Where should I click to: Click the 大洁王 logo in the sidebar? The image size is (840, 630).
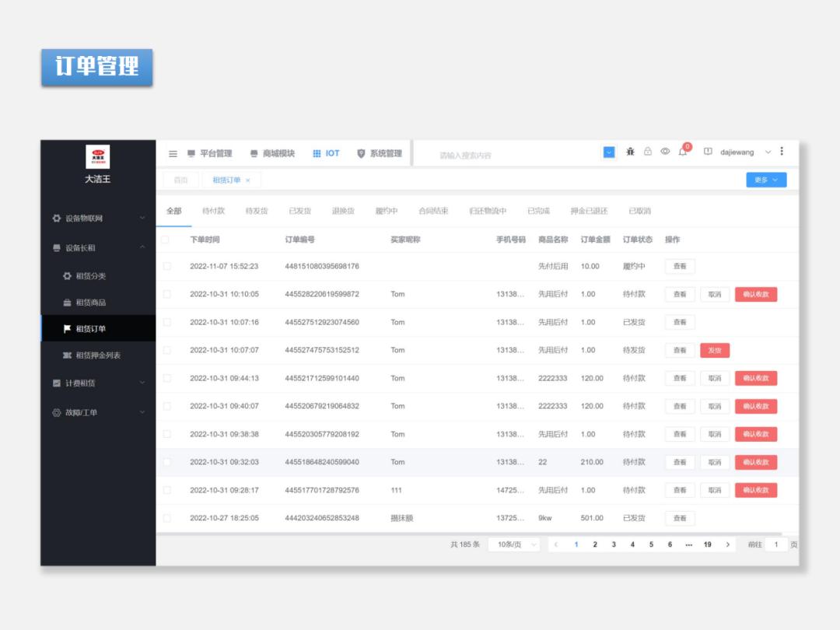tap(99, 157)
